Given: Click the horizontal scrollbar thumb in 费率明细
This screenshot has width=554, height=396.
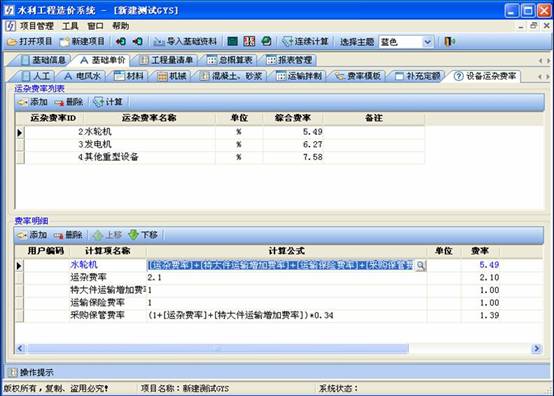Looking at the screenshot, I should click(218, 349).
